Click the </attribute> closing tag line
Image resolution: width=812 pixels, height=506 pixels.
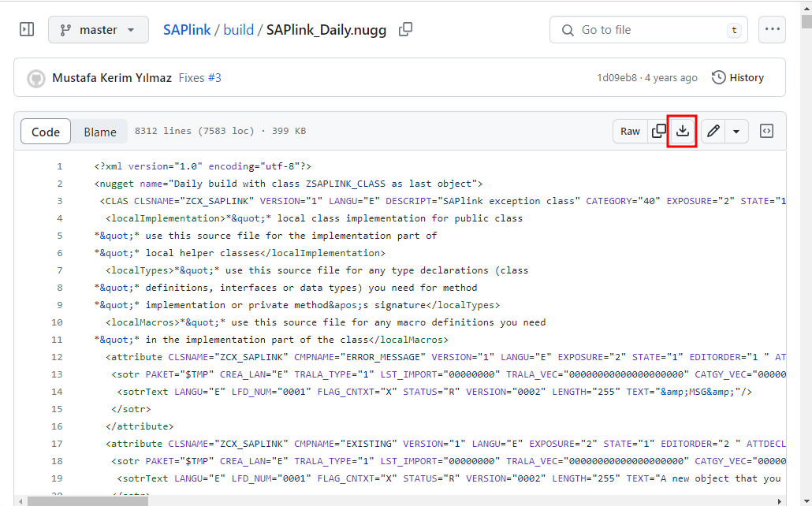(x=140, y=426)
